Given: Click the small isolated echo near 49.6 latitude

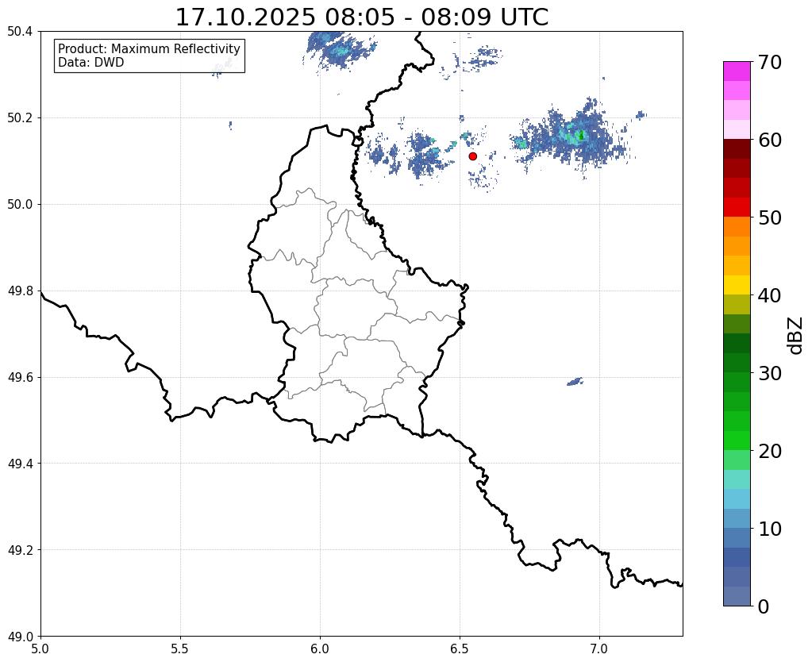Looking at the screenshot, I should tap(575, 382).
